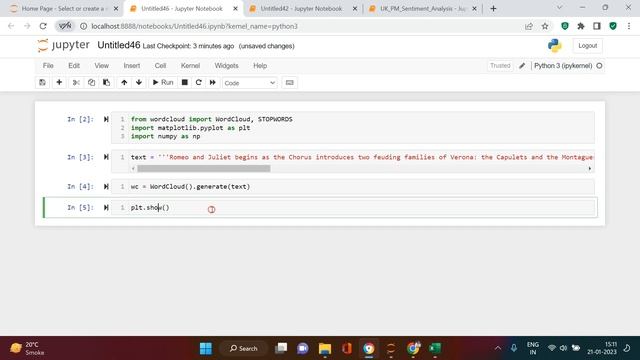
Task: Rename notebook by clicking Untitled46 title
Action: tap(119, 45)
